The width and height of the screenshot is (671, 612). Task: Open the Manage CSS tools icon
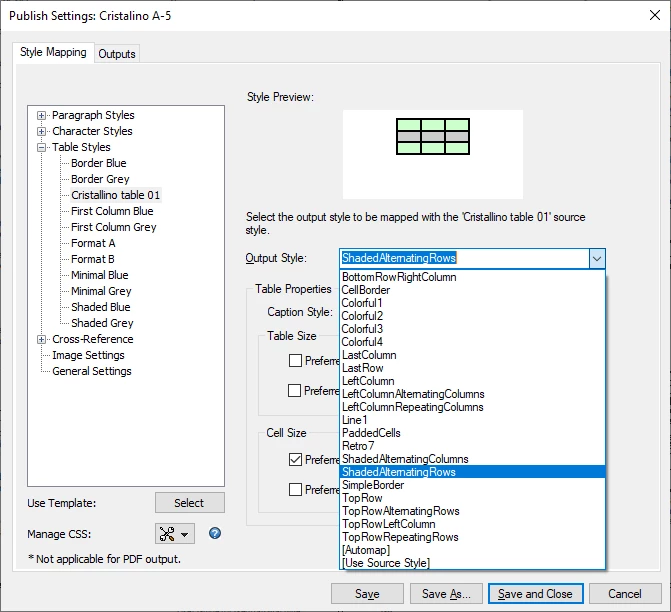click(167, 534)
